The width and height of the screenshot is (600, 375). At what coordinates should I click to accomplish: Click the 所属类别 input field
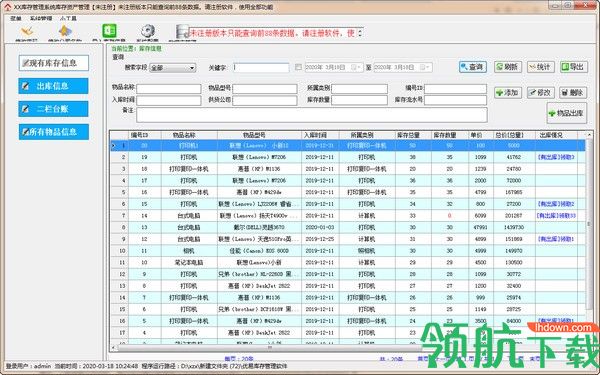(359, 89)
